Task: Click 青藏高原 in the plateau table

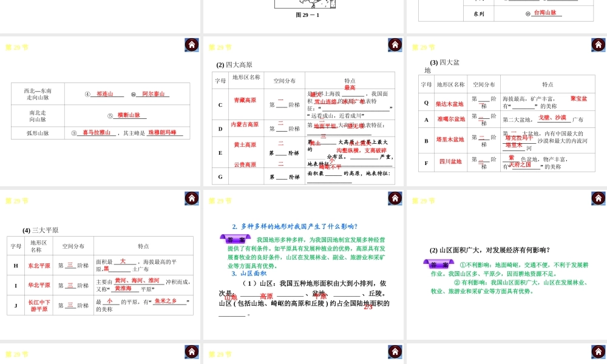Action: (245, 100)
